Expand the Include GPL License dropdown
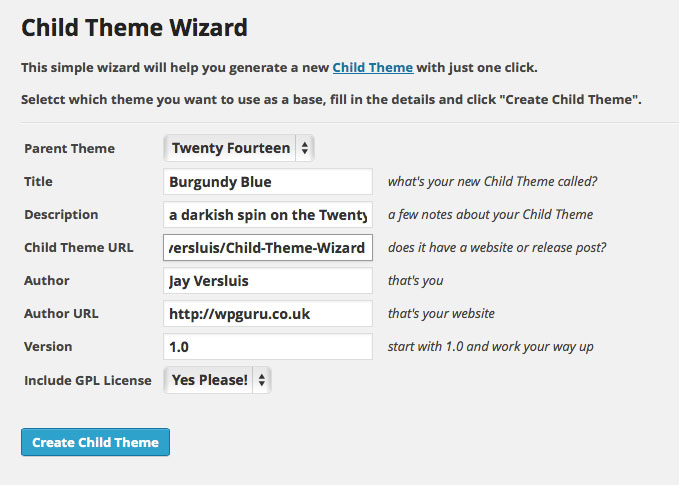679x485 pixels. pyautogui.click(x=217, y=380)
